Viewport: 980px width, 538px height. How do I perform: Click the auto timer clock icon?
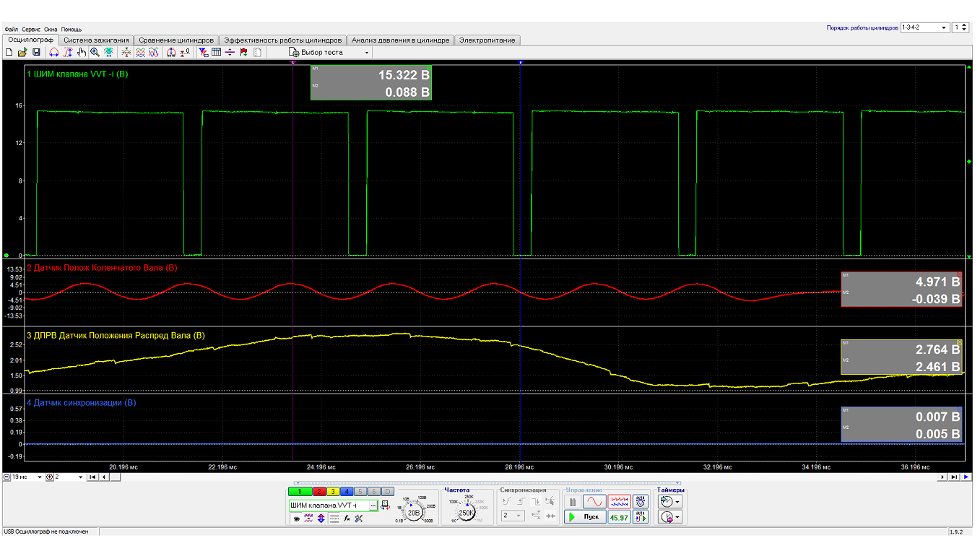pos(640,502)
